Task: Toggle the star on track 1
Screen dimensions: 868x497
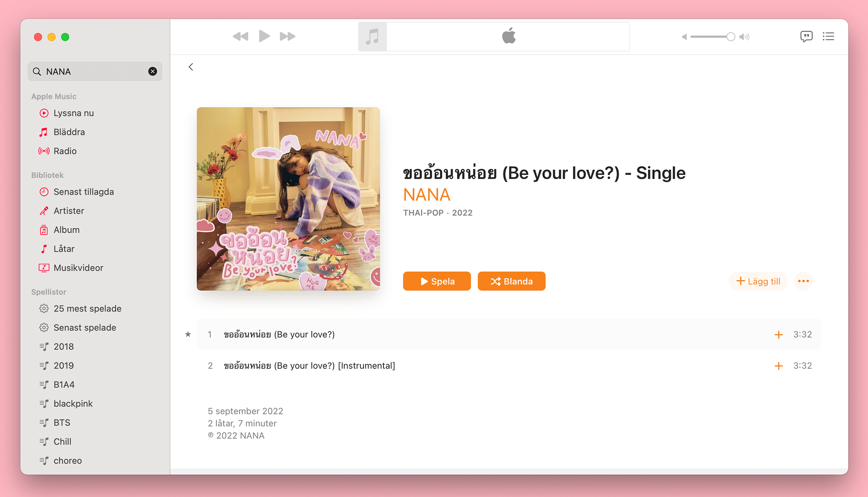Action: point(188,334)
